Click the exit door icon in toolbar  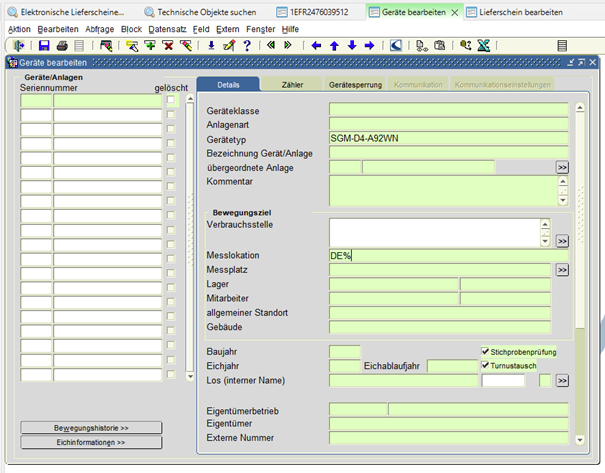point(19,46)
